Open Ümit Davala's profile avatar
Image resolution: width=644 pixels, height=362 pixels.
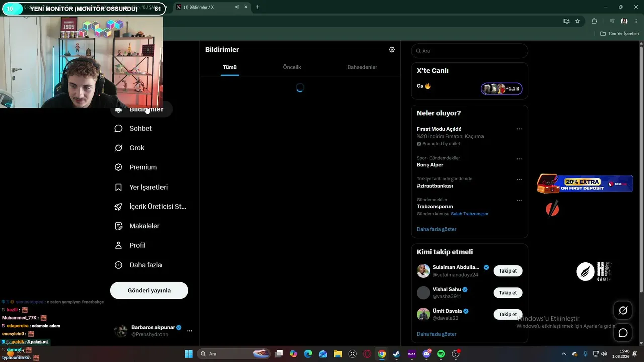[x=423, y=314]
